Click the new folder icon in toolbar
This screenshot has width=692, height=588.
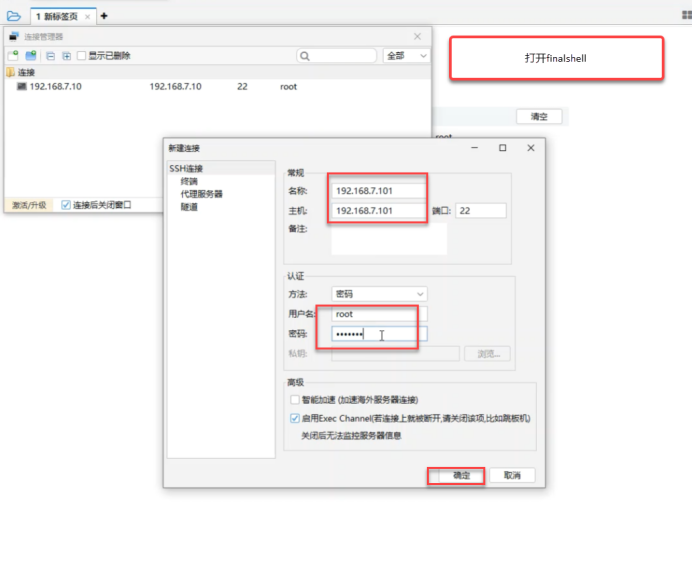pyautogui.click(x=31, y=56)
